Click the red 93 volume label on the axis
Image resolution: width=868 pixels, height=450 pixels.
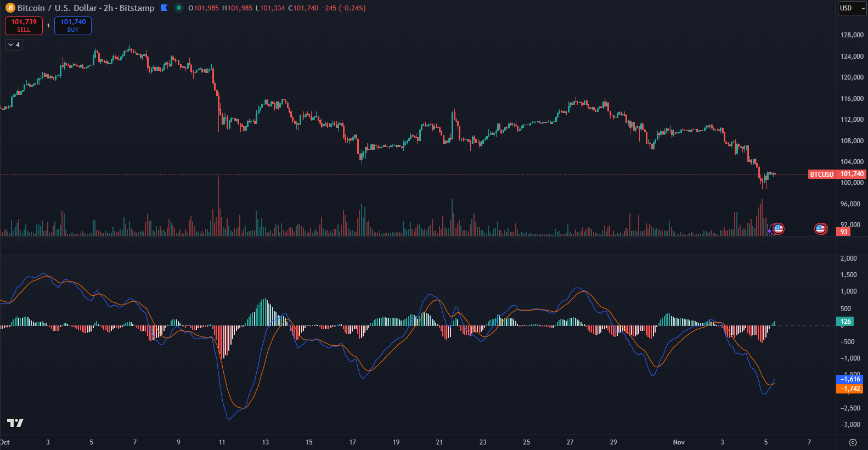(843, 232)
